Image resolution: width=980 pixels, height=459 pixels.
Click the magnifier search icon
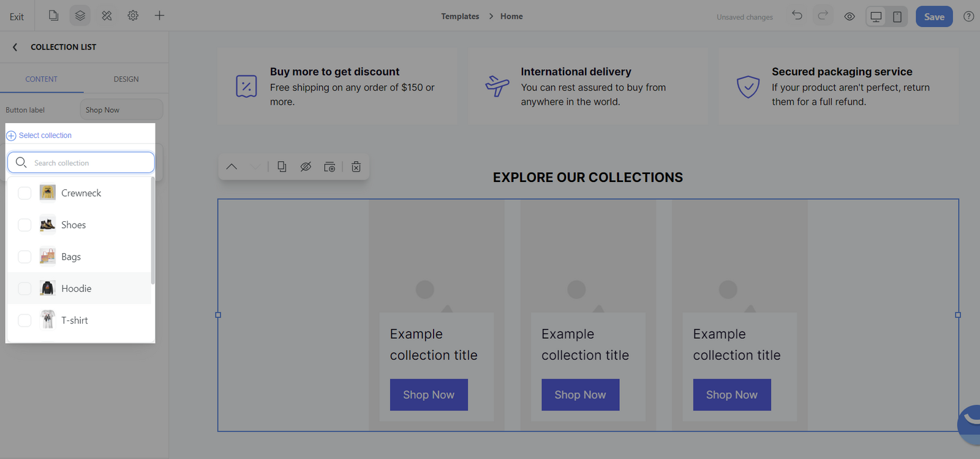[21, 162]
